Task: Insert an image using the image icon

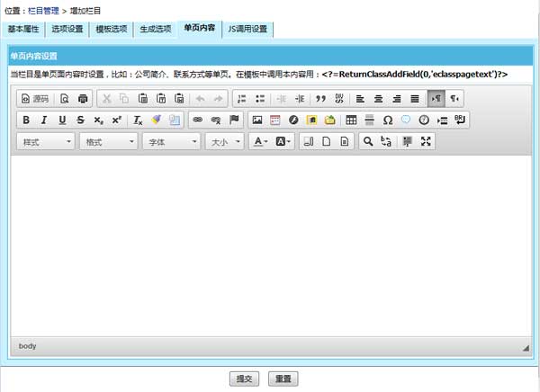Action: (x=257, y=120)
